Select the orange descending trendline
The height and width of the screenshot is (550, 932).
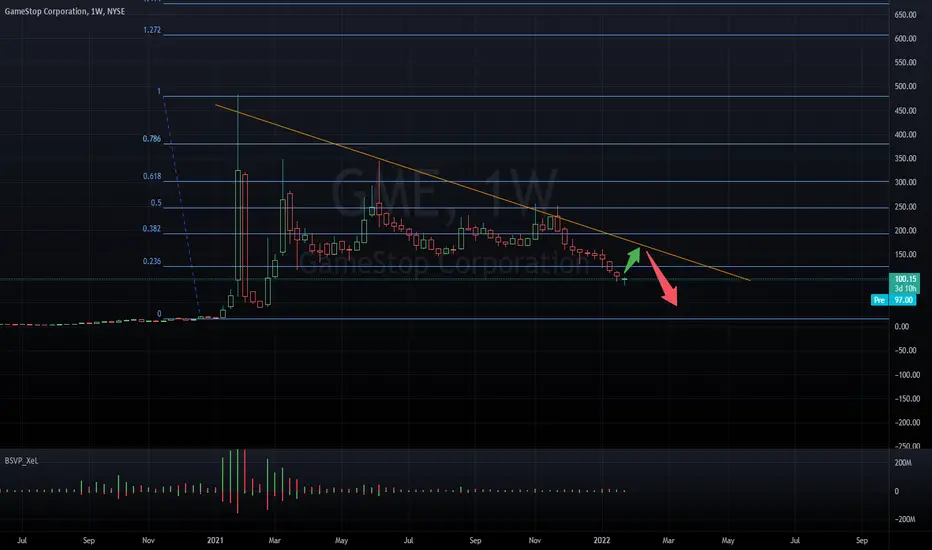point(483,193)
